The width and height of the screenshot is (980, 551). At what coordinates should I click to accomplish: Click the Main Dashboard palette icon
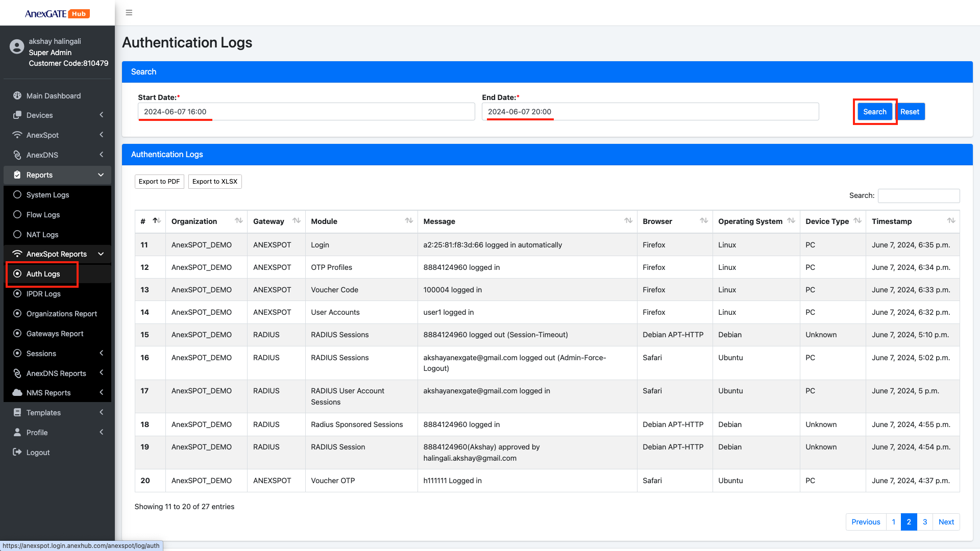point(17,96)
